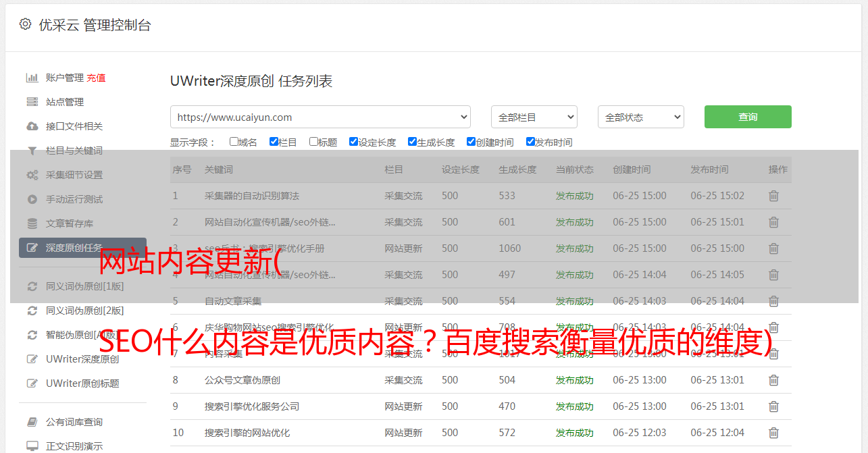The width and height of the screenshot is (868, 453).
Task: Click 发布成功 status in row 1
Action: point(575,196)
